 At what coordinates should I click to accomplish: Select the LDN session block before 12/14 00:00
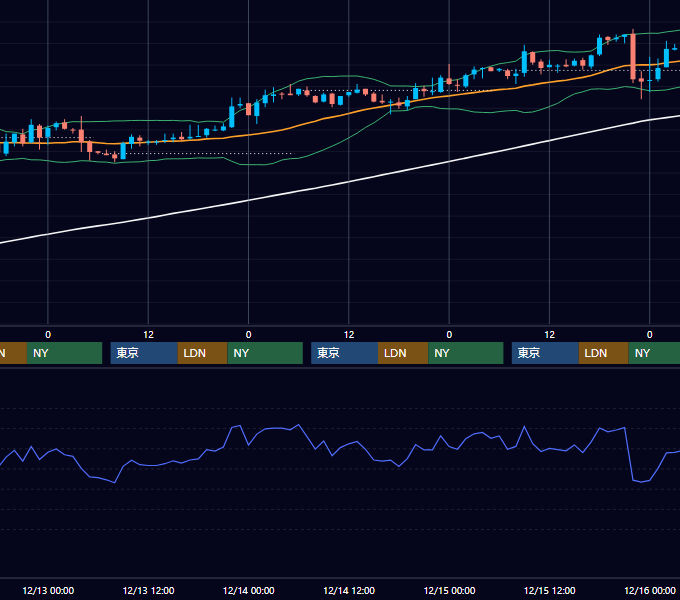point(203,353)
